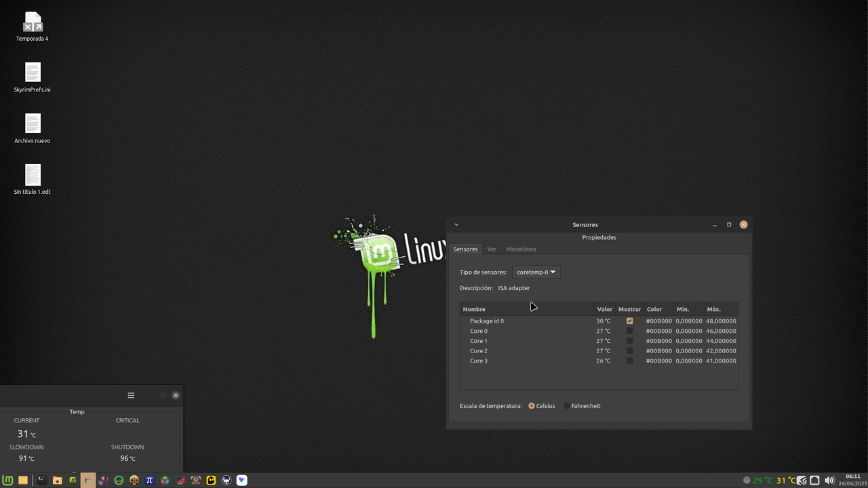
Task: Uncheck the Mostrar checkbox for Package id 0
Action: [x=629, y=321]
